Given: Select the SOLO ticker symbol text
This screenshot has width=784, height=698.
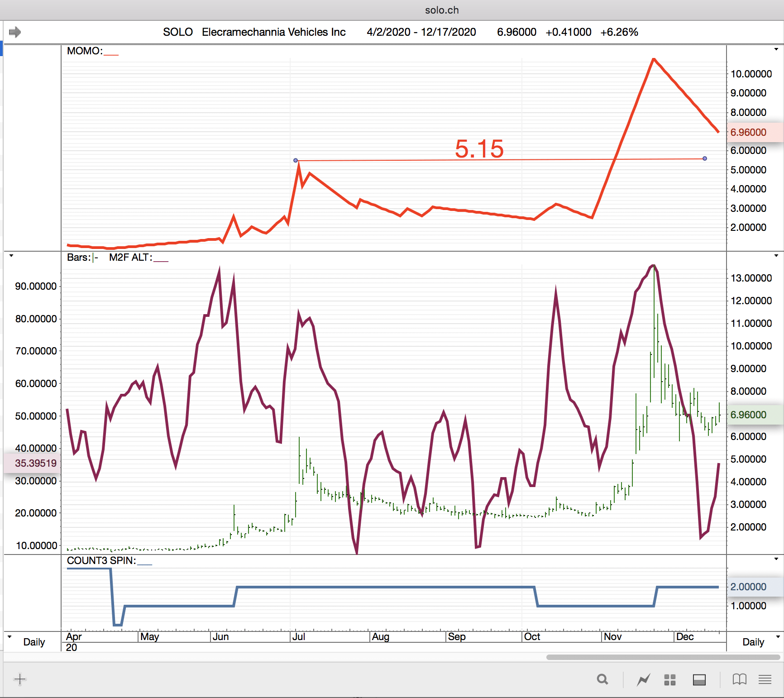Looking at the screenshot, I should pos(178,32).
